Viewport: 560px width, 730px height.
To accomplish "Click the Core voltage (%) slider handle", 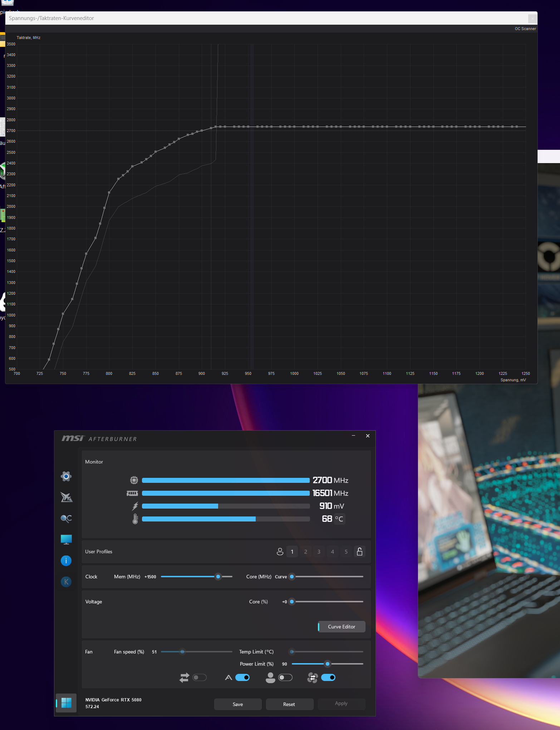I will [292, 602].
